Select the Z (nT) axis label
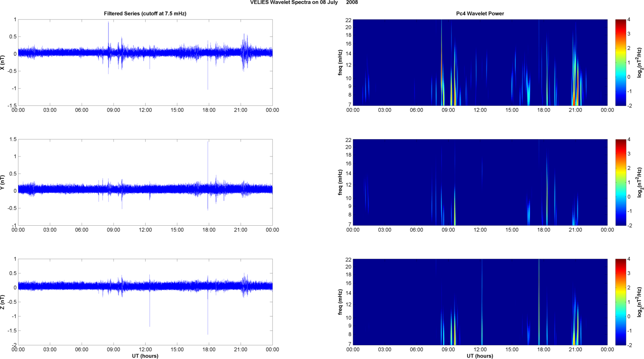The image size is (644, 359). tap(3, 302)
